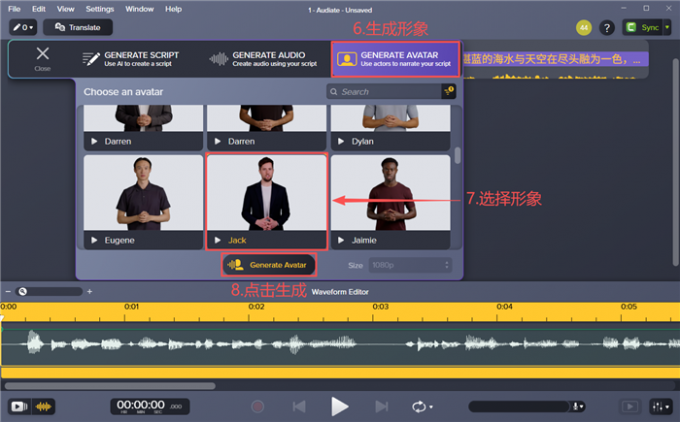Zoom in timeline with plus button

click(89, 291)
